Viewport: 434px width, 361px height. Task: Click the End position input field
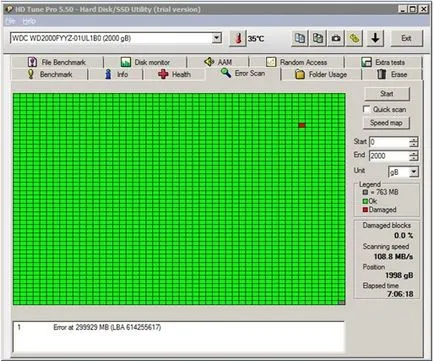point(389,156)
